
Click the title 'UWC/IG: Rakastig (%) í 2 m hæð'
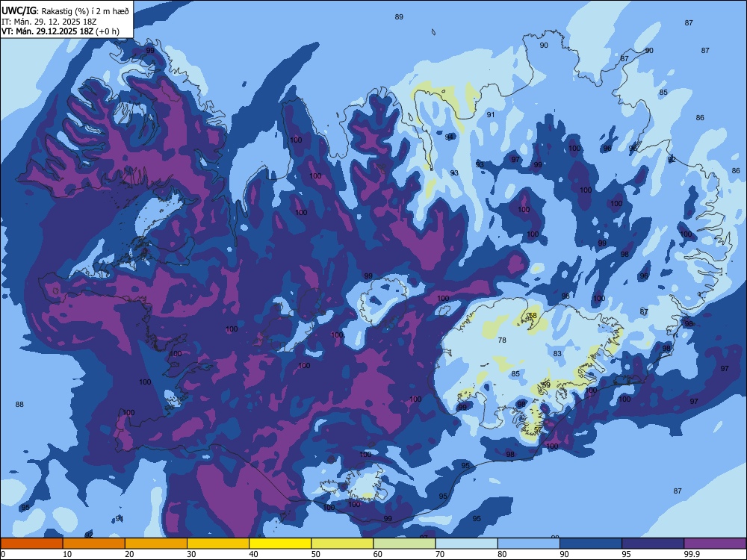pyautogui.click(x=65, y=11)
